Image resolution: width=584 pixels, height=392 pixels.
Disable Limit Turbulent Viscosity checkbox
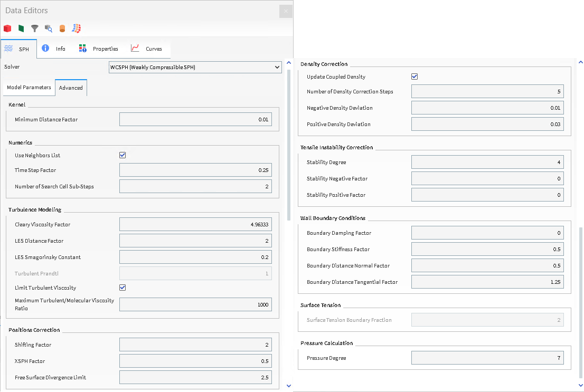pos(123,288)
